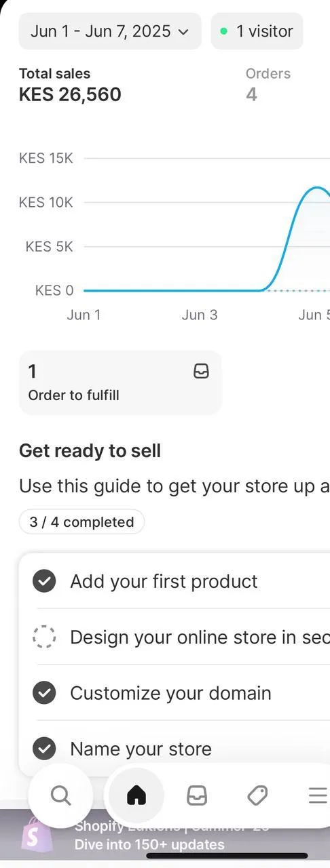Image resolution: width=330 pixels, height=868 pixels.
Task: Click the green live visitor dot
Action: pyautogui.click(x=223, y=31)
